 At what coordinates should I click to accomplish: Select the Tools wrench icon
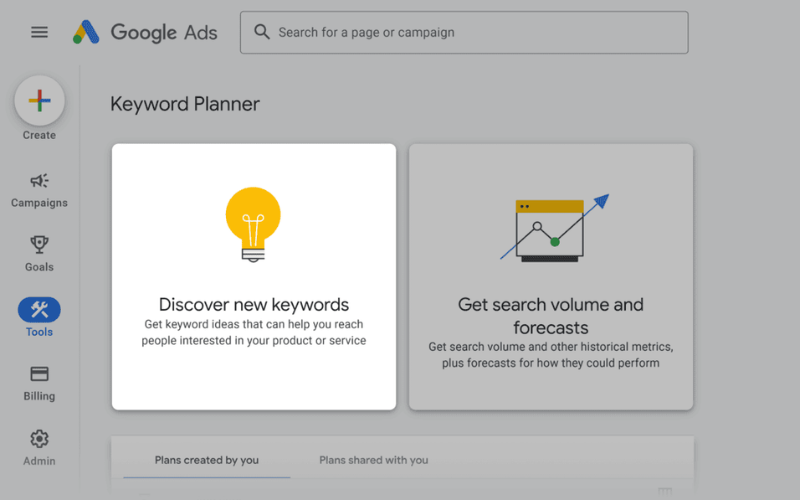(x=39, y=310)
